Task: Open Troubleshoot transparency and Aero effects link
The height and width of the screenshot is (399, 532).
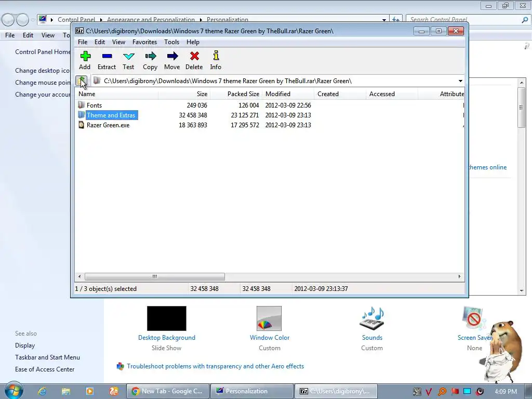Action: 215,366
